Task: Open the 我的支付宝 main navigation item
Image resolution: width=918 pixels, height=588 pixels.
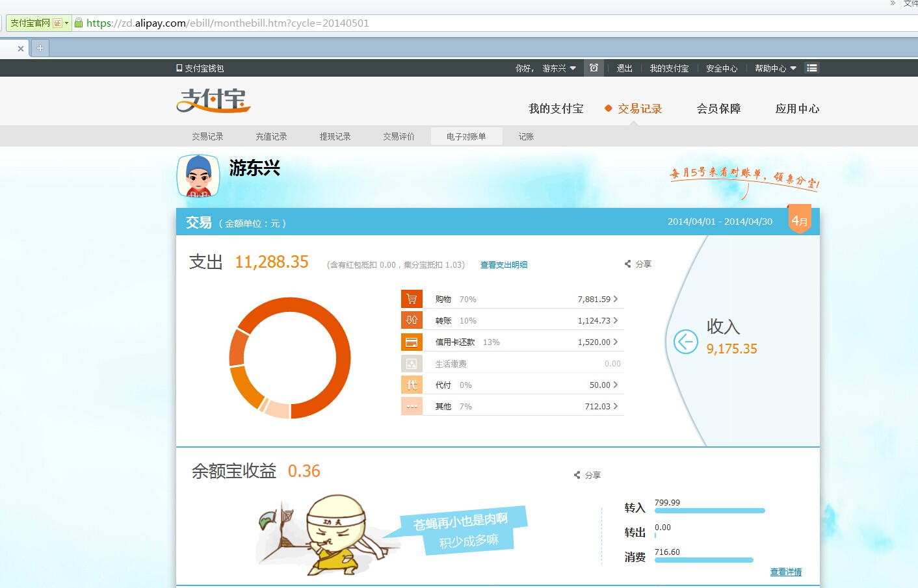Action: [556, 109]
